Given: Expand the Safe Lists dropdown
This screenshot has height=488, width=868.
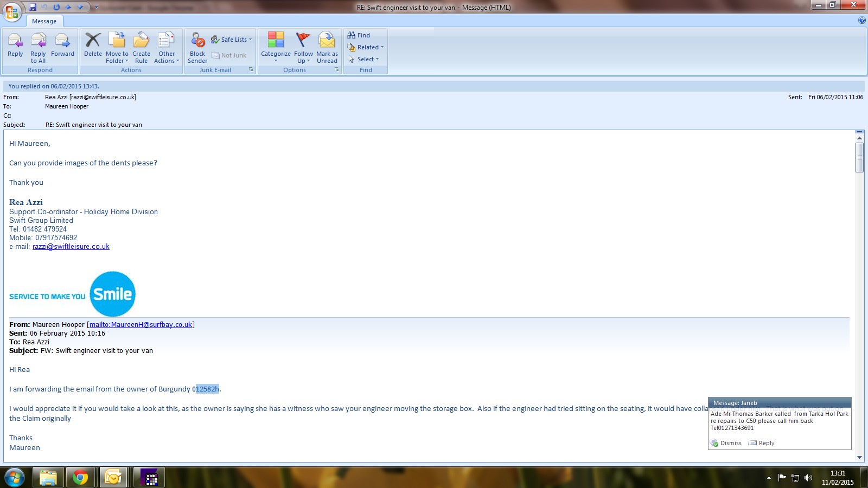Looking at the screenshot, I should 232,40.
